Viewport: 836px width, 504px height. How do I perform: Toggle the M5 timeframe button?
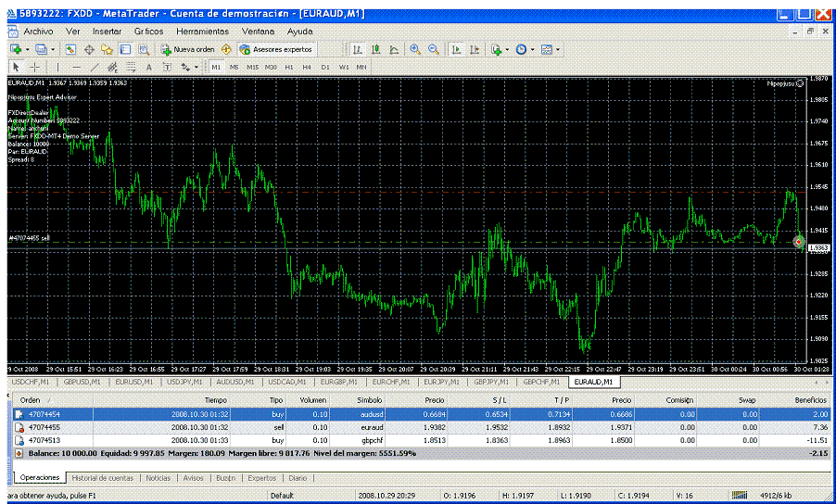234,67
